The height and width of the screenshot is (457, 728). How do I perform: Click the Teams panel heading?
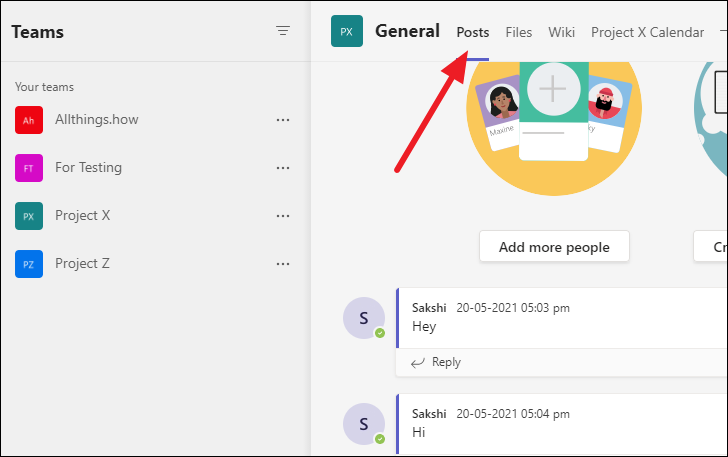(x=38, y=32)
